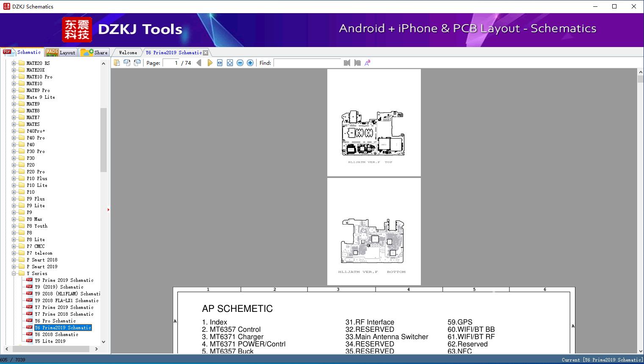
Task: Select Y7 Prime 2018 Schematic file
Action: [x=64, y=314]
